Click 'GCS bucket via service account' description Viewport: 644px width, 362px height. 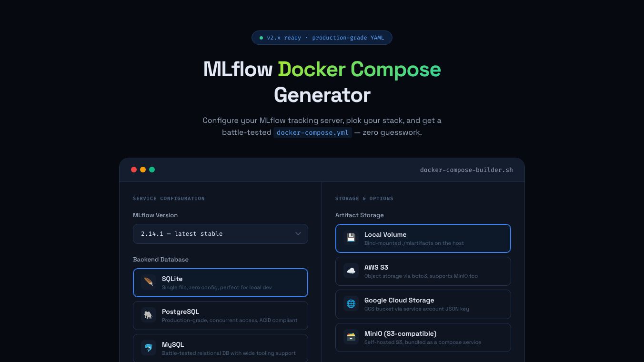[x=416, y=309]
